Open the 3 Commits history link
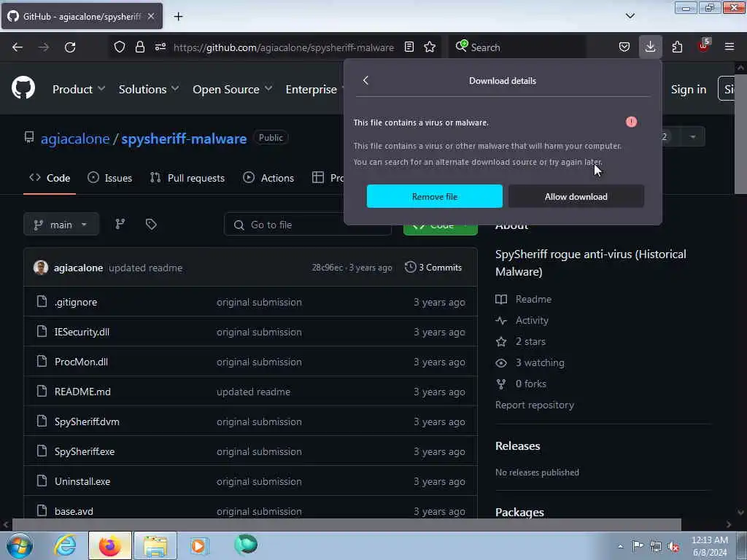 [433, 267]
